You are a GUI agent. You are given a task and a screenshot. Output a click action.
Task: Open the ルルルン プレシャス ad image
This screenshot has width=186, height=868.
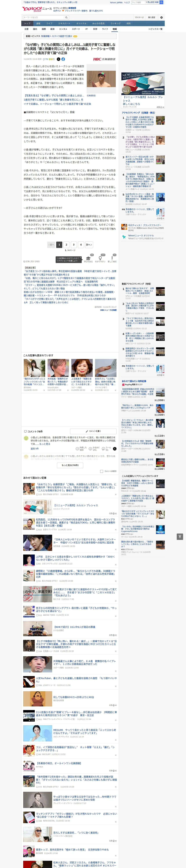(143, 84)
